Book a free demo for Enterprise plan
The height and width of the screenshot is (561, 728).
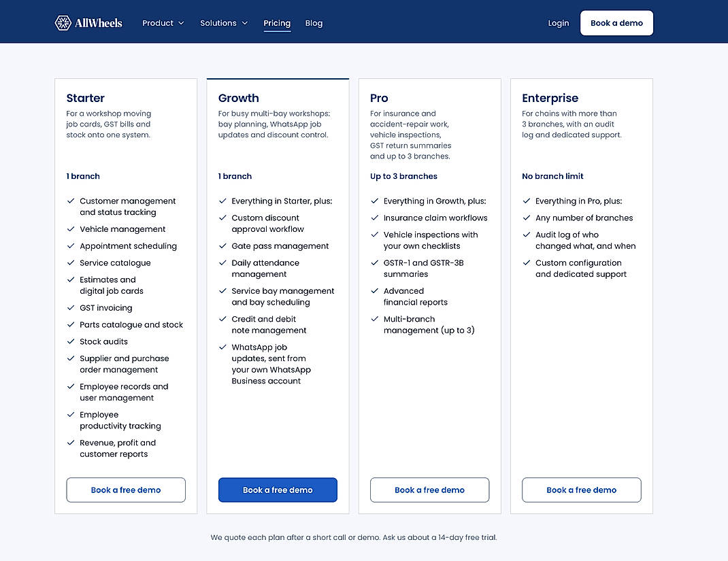click(581, 490)
